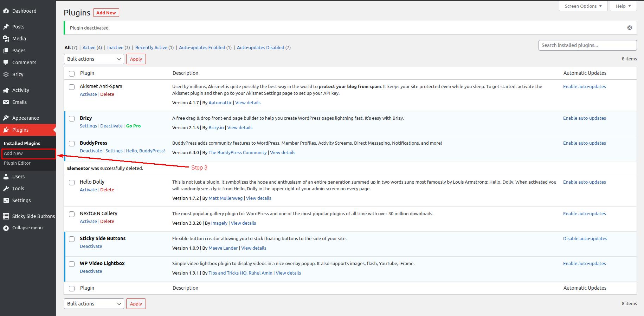Activate the Akismet Anti-Spam plugin

(x=88, y=94)
